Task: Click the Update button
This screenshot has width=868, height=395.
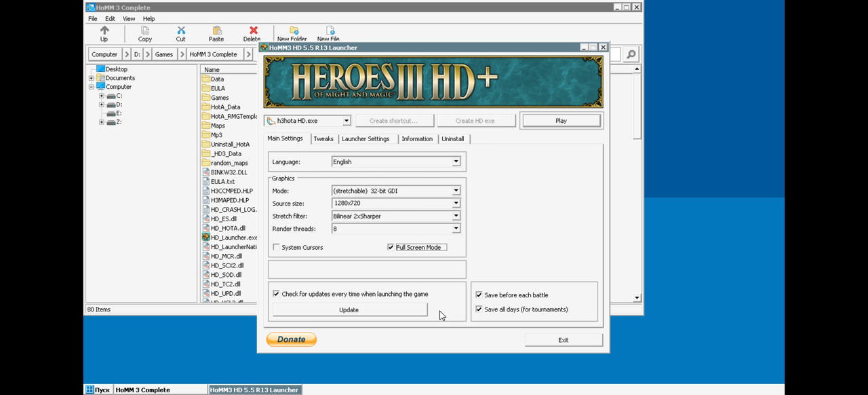Action: click(x=349, y=309)
